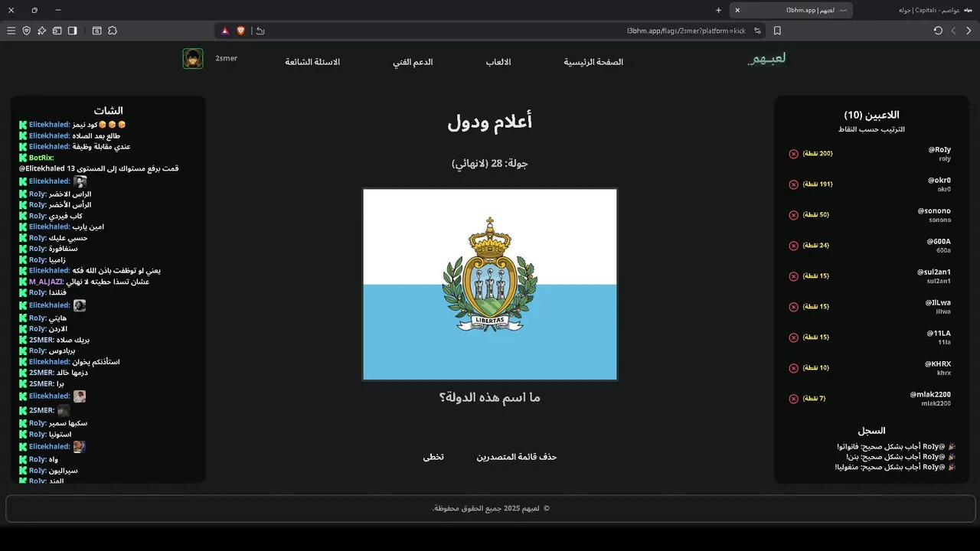Close the l3bhm.app tab
980x551 pixels.
(737, 10)
